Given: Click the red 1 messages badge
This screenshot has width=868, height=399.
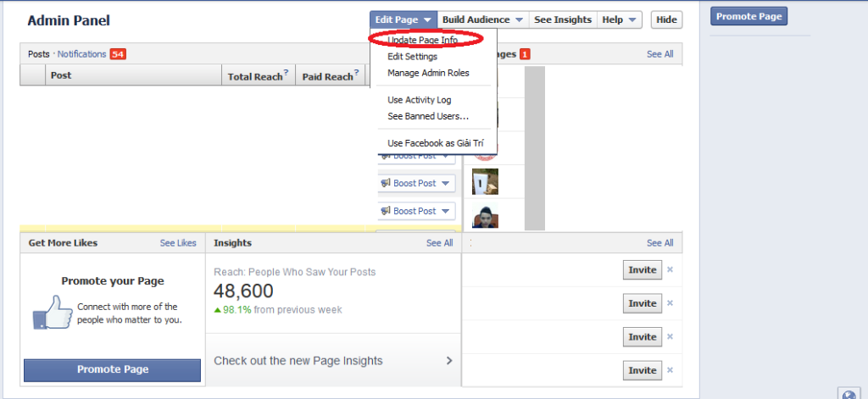Looking at the screenshot, I should (x=525, y=54).
